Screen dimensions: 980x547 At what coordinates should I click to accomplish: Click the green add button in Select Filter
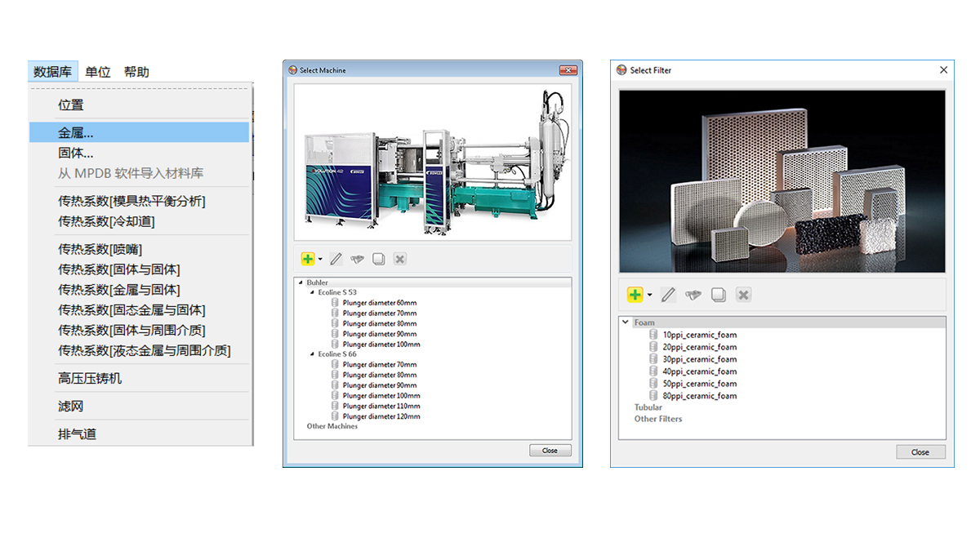coord(635,295)
